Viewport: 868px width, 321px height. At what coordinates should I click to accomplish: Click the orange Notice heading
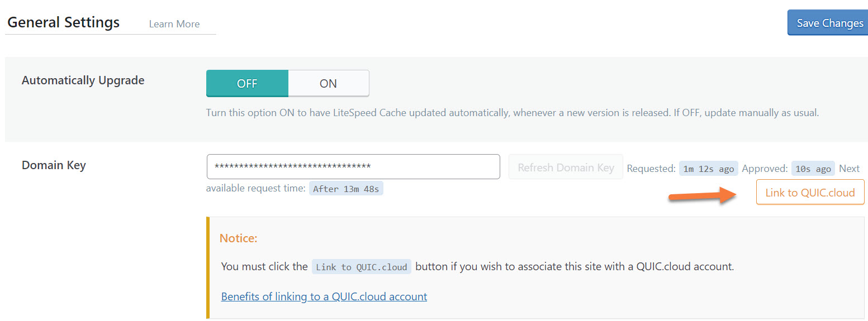pyautogui.click(x=238, y=238)
